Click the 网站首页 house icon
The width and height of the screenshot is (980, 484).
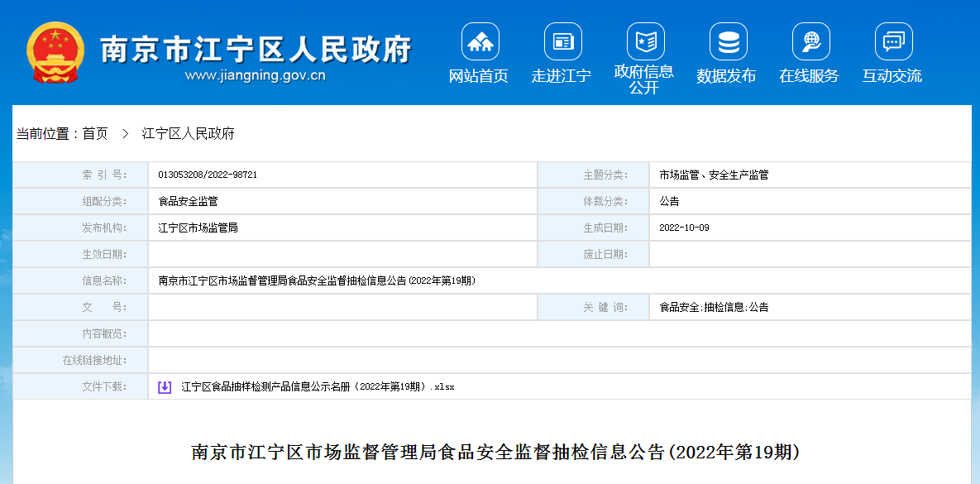tap(480, 41)
